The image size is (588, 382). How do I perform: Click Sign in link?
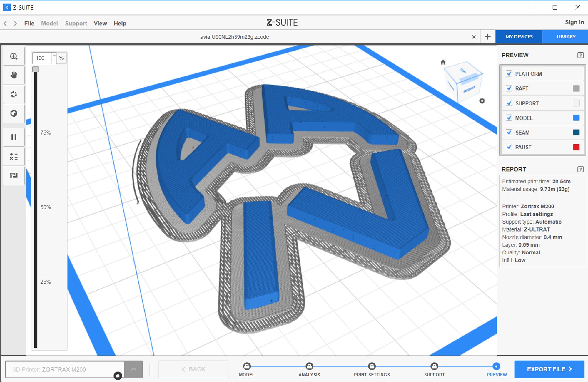[x=574, y=22]
